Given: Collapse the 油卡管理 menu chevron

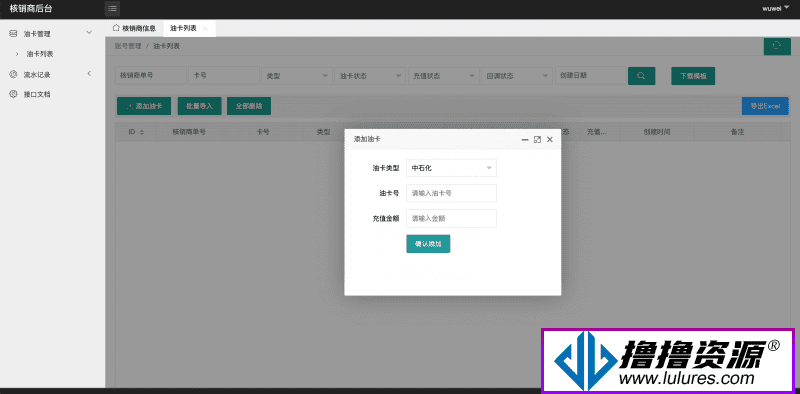Looking at the screenshot, I should point(89,33).
